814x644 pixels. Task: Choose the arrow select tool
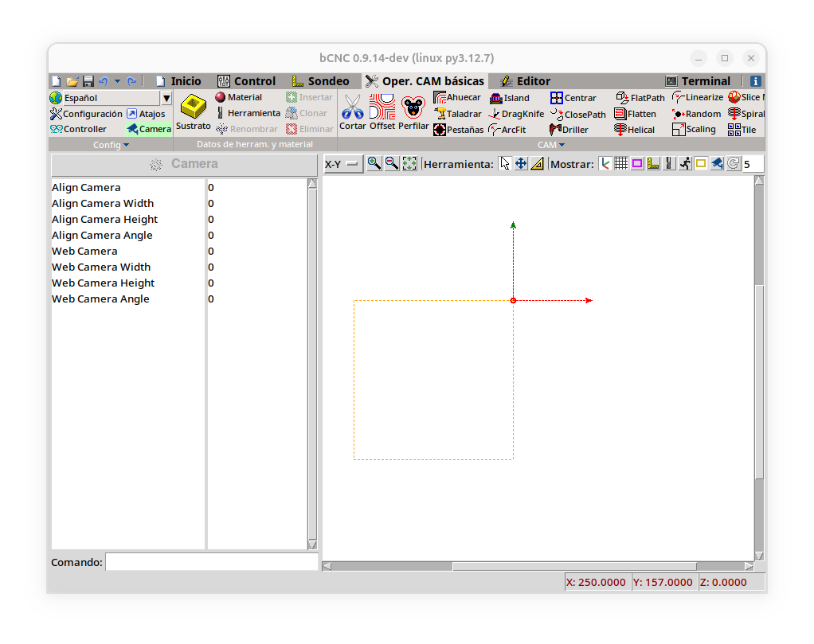click(x=505, y=163)
